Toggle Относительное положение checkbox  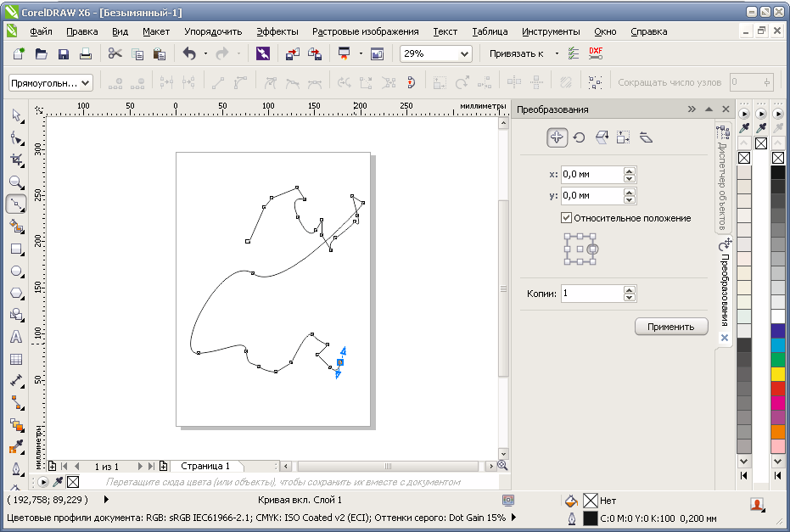[566, 217]
